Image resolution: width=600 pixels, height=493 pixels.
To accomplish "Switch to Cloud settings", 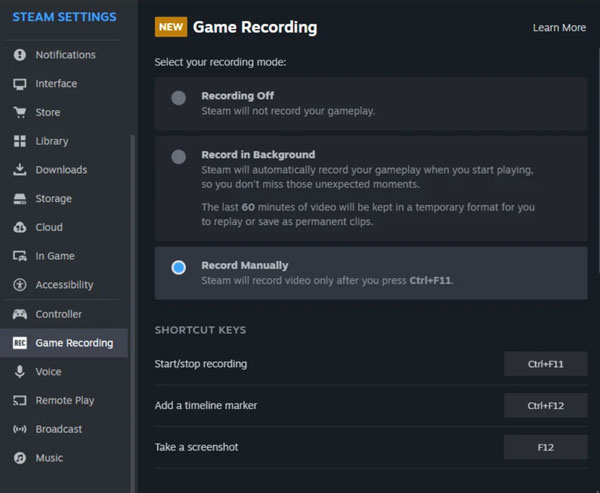I will pyautogui.click(x=64, y=227).
